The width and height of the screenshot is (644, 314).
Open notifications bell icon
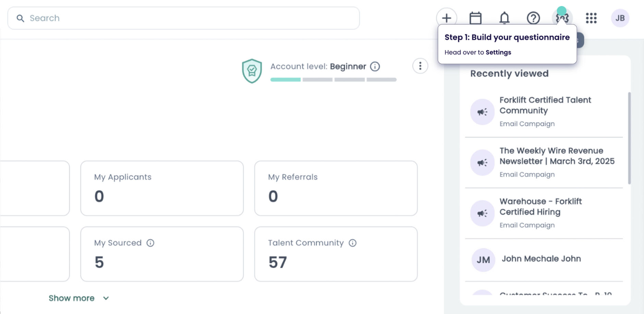(x=504, y=18)
